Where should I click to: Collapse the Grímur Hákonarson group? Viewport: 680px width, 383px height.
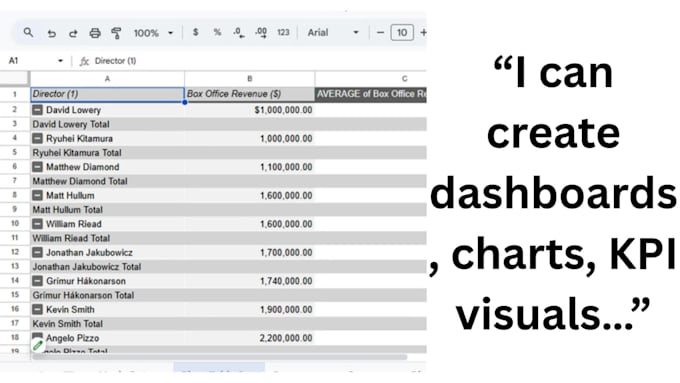pyautogui.click(x=37, y=281)
